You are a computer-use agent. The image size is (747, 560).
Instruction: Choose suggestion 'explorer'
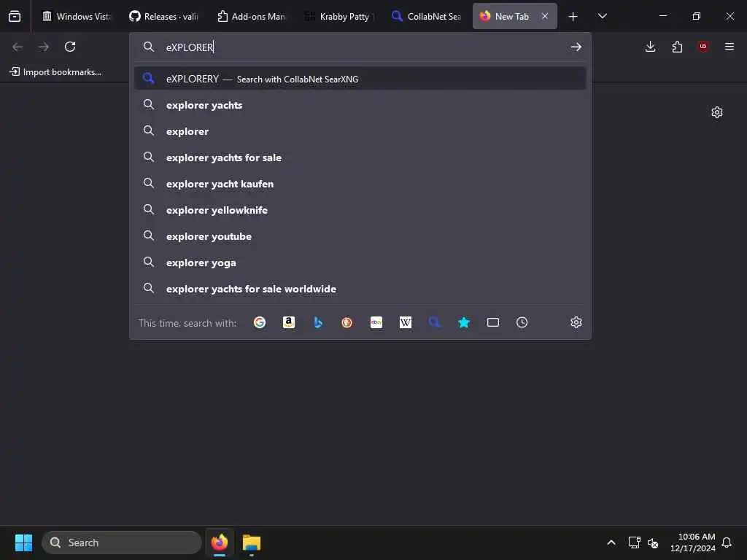(360, 131)
